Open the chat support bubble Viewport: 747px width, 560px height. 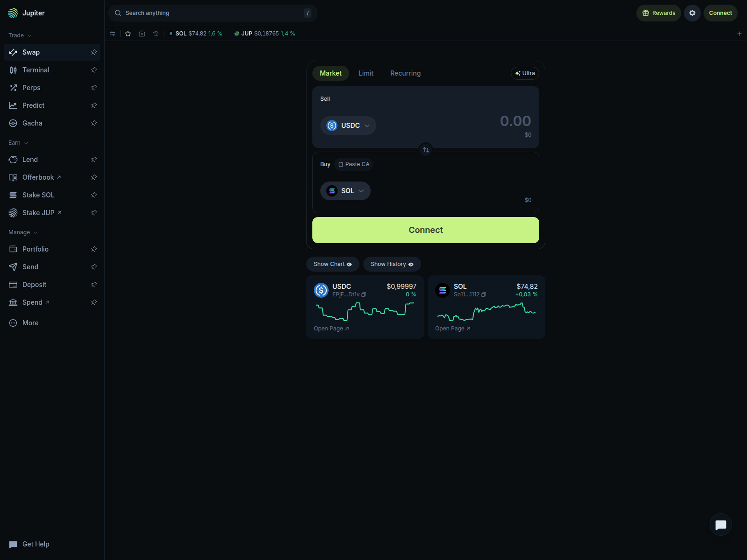[x=721, y=525]
